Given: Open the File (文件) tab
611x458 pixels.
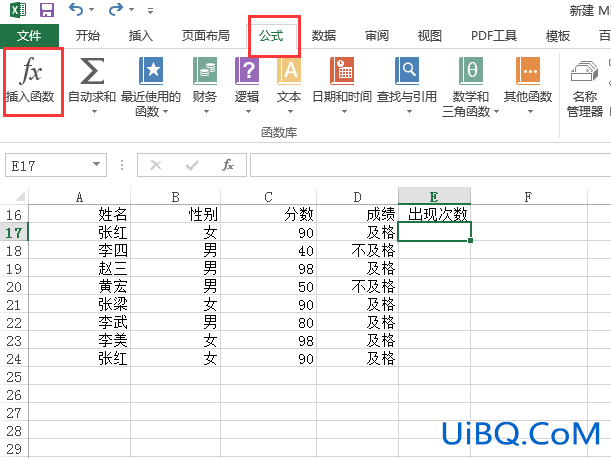Looking at the screenshot, I should point(29,36).
